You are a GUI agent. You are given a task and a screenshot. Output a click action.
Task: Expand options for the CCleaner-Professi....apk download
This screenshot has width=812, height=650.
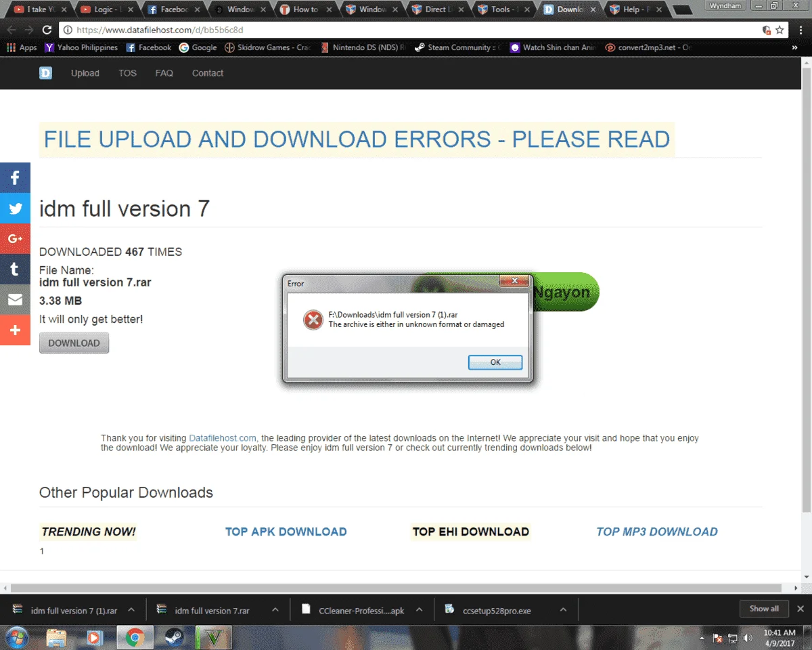pos(420,610)
